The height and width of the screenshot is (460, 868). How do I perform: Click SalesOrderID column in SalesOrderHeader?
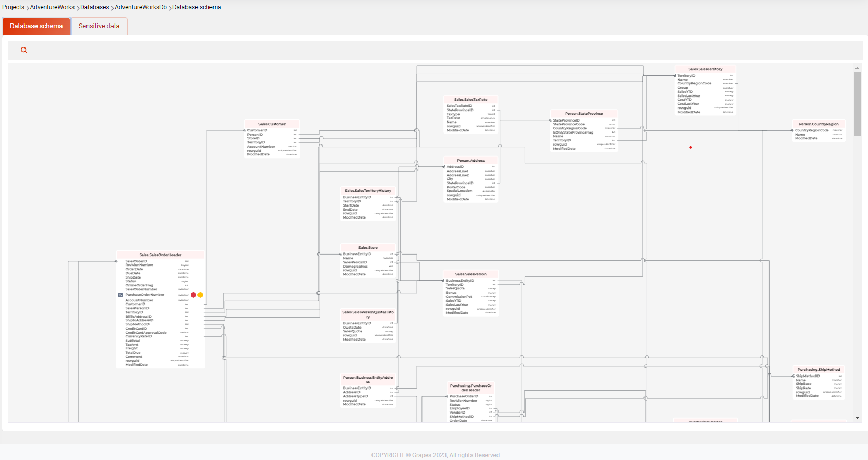(136, 261)
